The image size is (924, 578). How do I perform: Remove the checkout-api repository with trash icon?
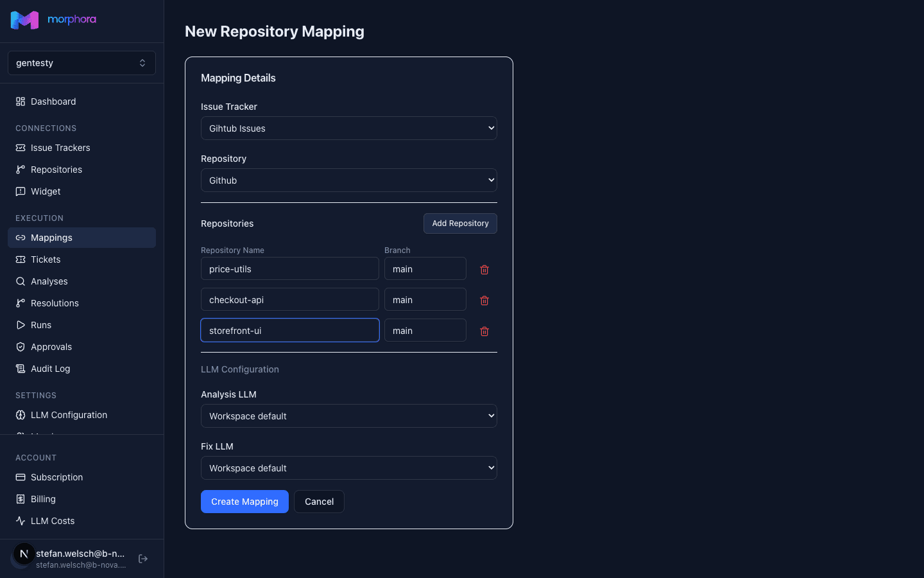(x=484, y=300)
